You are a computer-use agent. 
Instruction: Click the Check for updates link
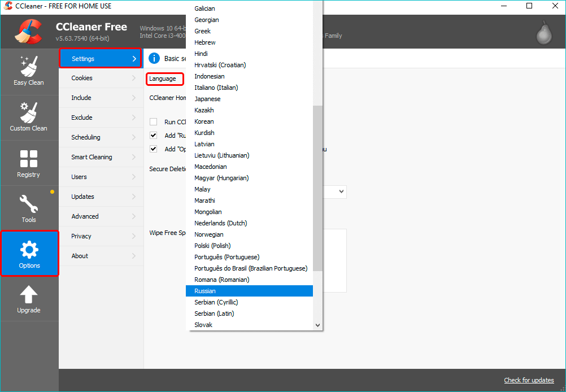529,380
